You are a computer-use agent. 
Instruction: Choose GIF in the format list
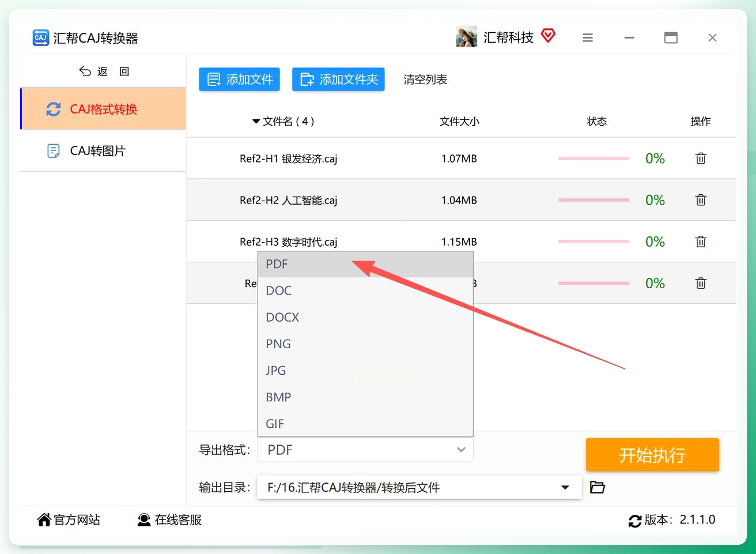(x=365, y=424)
